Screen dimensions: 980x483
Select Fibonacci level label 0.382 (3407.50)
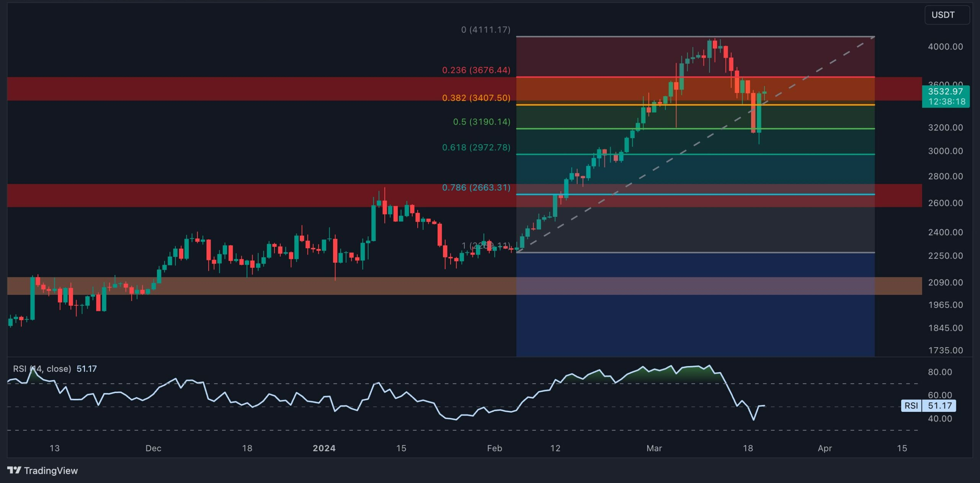(476, 98)
